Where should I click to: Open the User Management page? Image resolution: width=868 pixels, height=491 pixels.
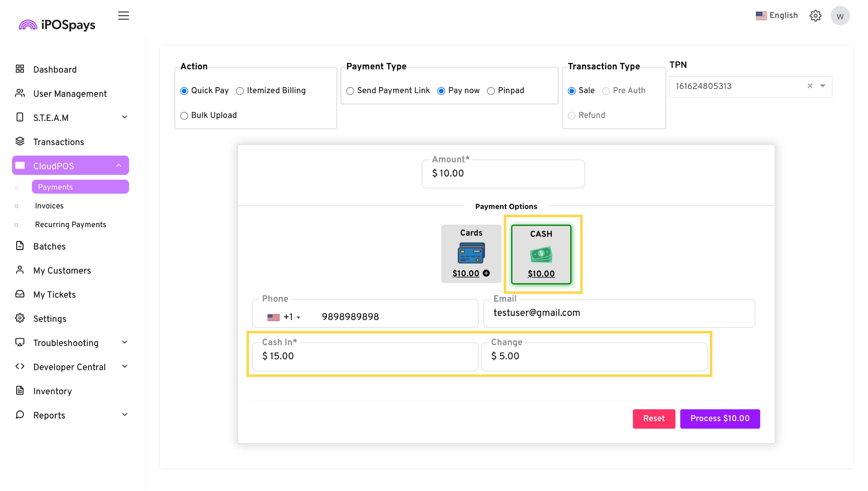click(71, 93)
